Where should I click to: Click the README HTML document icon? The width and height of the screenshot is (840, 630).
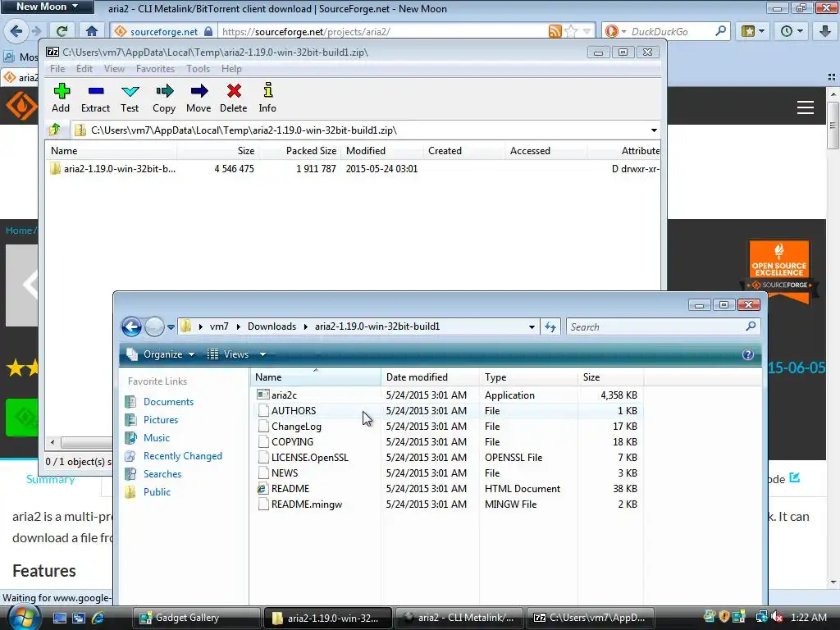coord(262,489)
